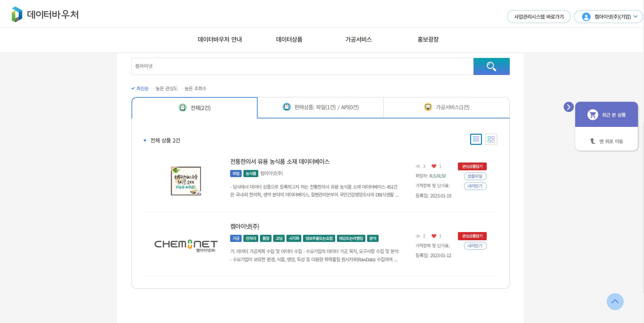Collapse the 최근 본 상품 side panel arrow
The width and height of the screenshot is (644, 323).
point(568,107)
